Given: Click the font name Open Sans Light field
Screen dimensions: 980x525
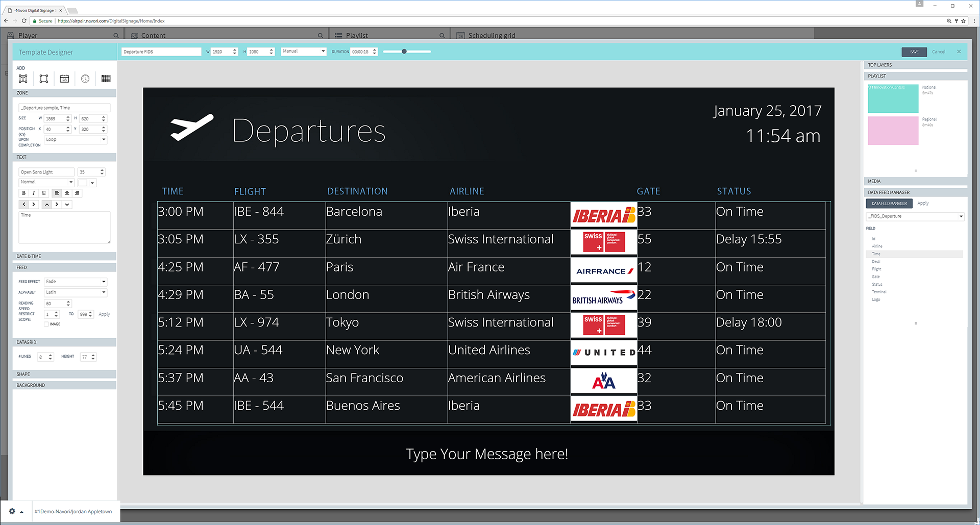Looking at the screenshot, I should (x=46, y=172).
